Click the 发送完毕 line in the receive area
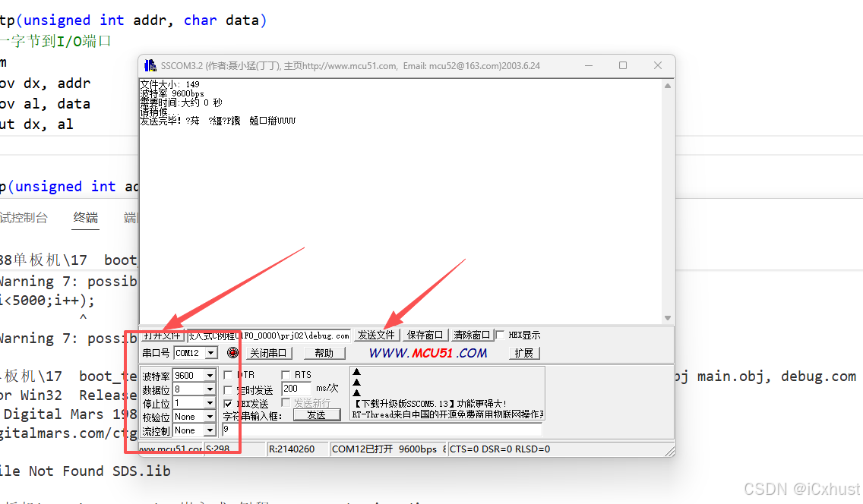Image resolution: width=863 pixels, height=504 pixels. 217,121
